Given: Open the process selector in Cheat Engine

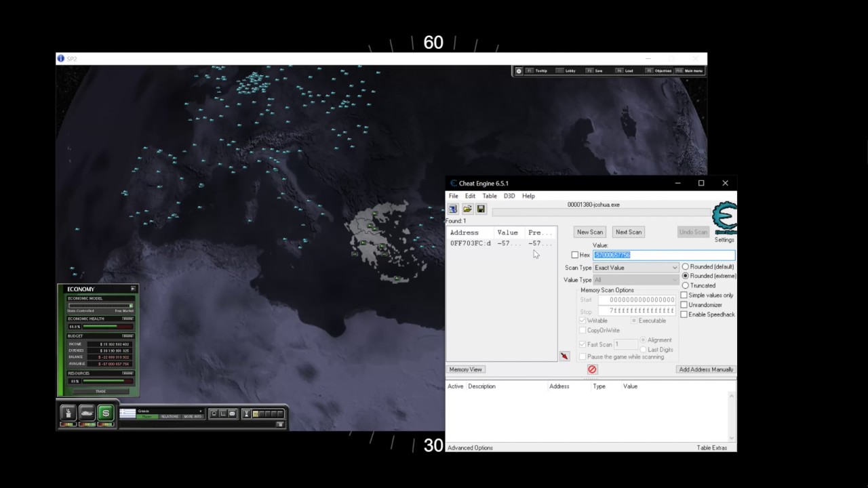Looking at the screenshot, I should tap(453, 209).
